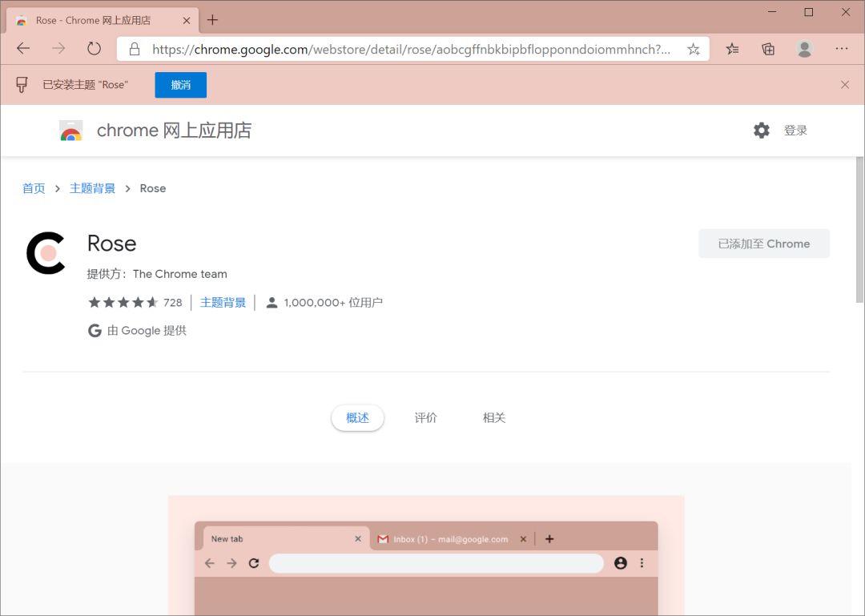865x616 pixels.
Task: Click '已安装主题 "Rose"' notification text
Action: [86, 84]
